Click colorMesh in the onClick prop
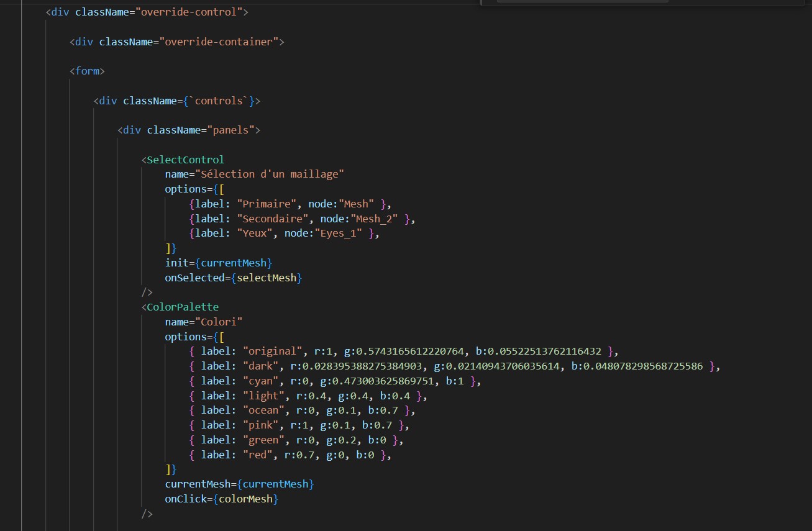 pyautogui.click(x=245, y=499)
